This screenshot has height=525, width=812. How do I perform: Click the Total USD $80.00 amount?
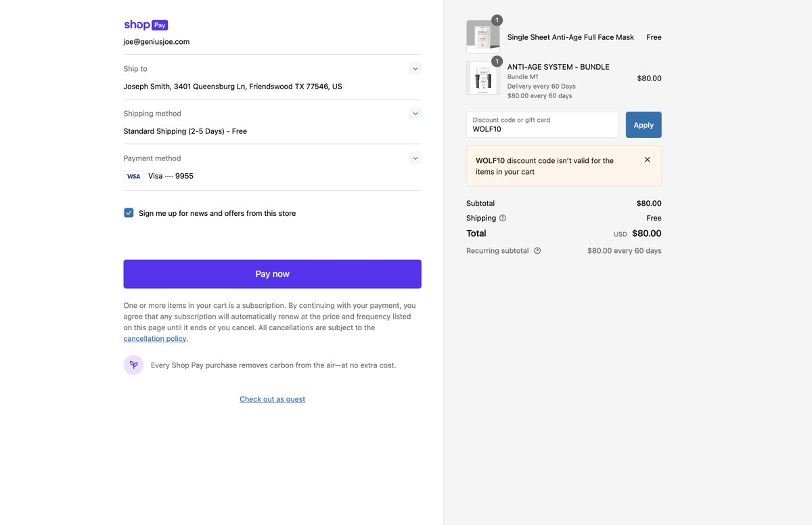[637, 233]
